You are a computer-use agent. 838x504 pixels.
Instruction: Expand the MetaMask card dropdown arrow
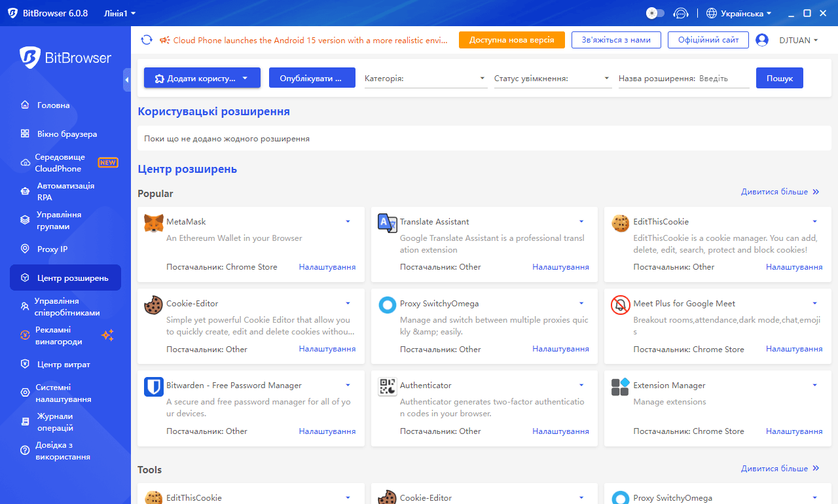(x=348, y=221)
